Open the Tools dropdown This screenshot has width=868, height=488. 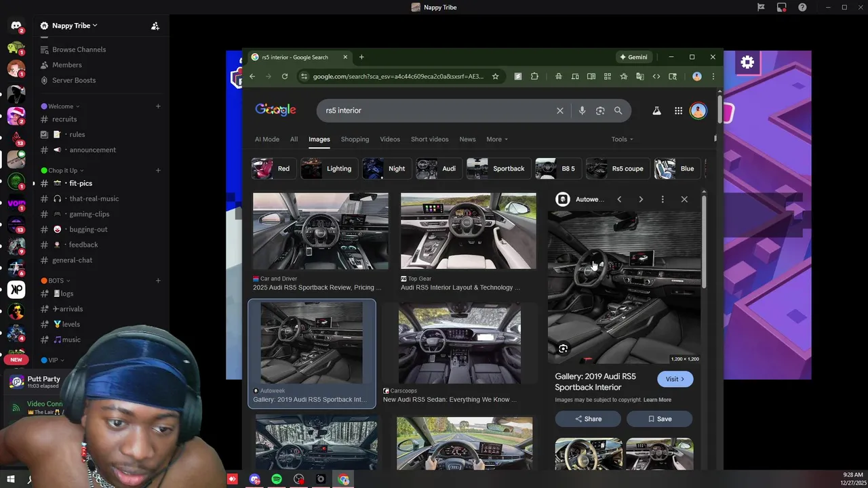[622, 140]
